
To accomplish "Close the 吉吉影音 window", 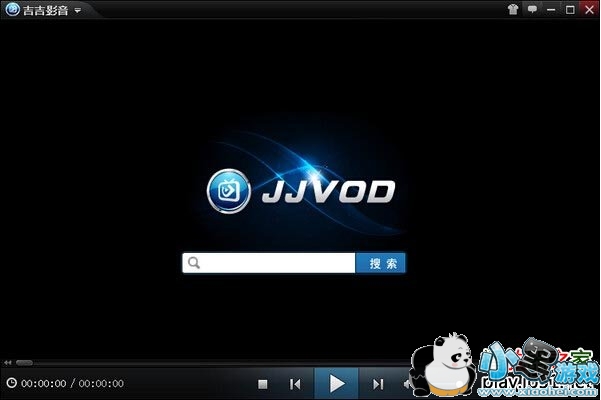I will coord(590,10).
